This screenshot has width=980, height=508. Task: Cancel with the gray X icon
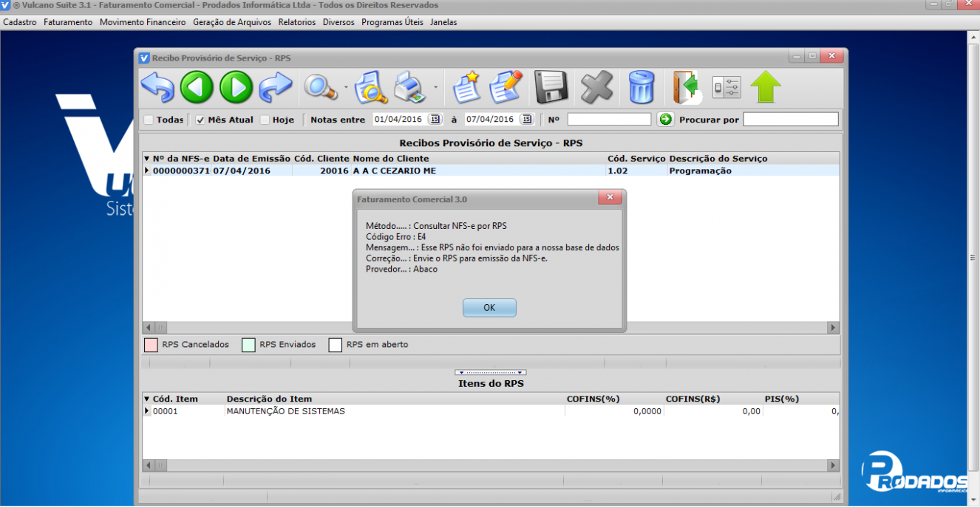[596, 88]
